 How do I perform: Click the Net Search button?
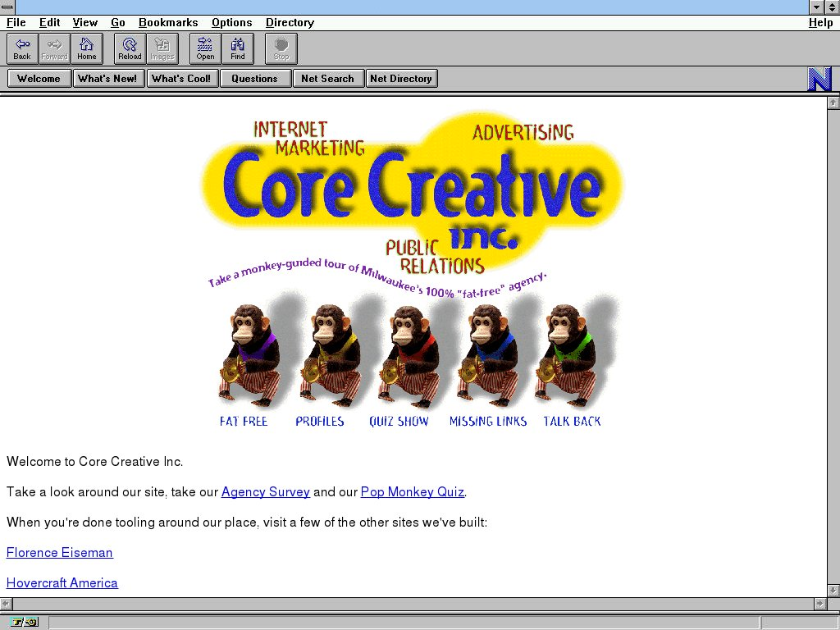(x=327, y=79)
